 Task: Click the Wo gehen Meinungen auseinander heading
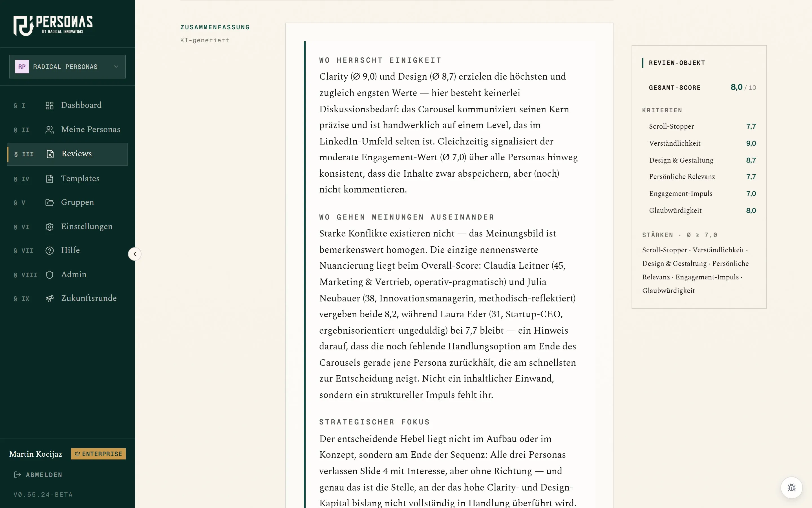[407, 217]
